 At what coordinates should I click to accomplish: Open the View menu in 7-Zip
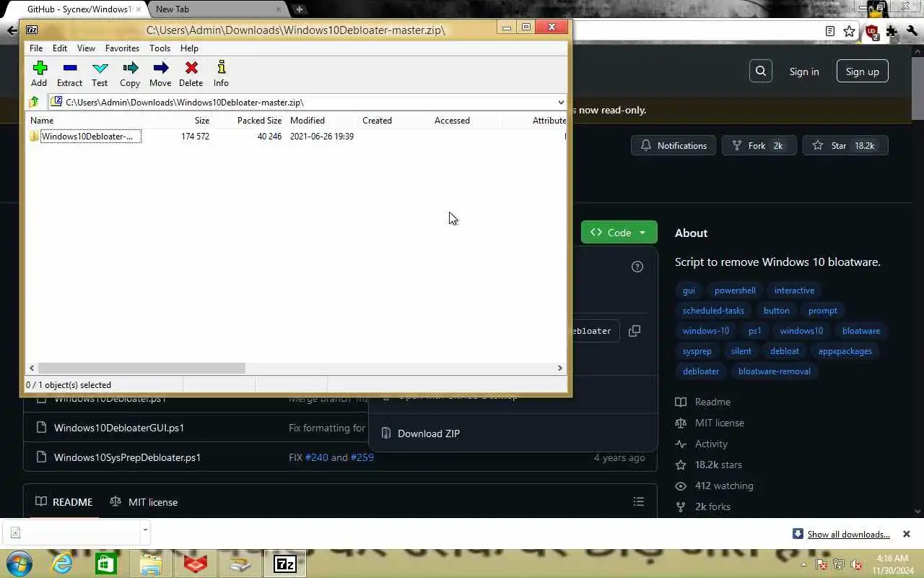[x=86, y=48]
